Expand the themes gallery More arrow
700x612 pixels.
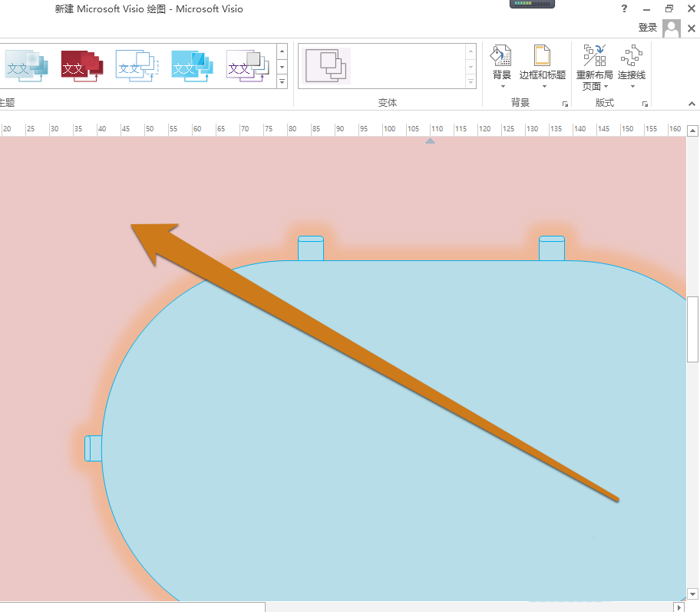282,82
